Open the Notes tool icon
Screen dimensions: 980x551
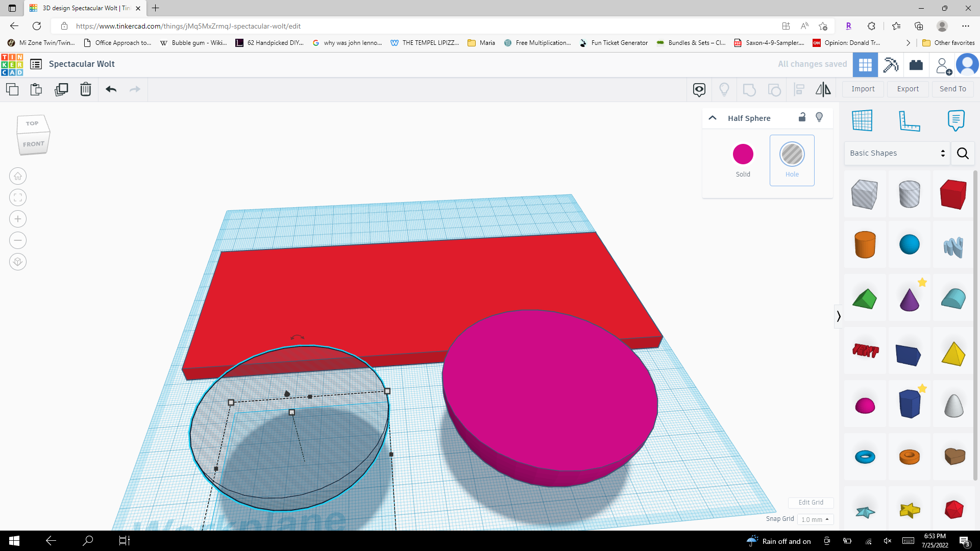coord(956,120)
